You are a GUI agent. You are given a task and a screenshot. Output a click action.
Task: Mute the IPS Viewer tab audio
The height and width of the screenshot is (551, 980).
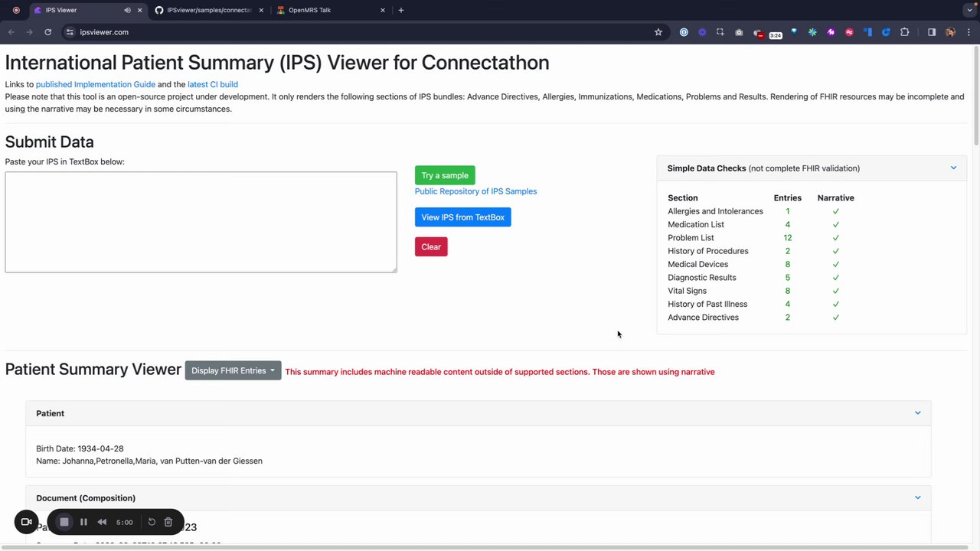point(127,10)
